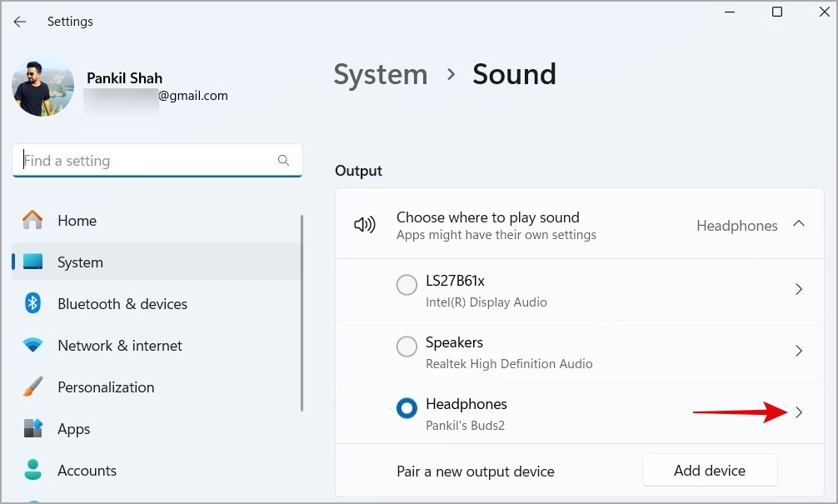Go to Bluetooth & devices settings
Image resolution: width=838 pixels, height=504 pixels.
tap(122, 304)
